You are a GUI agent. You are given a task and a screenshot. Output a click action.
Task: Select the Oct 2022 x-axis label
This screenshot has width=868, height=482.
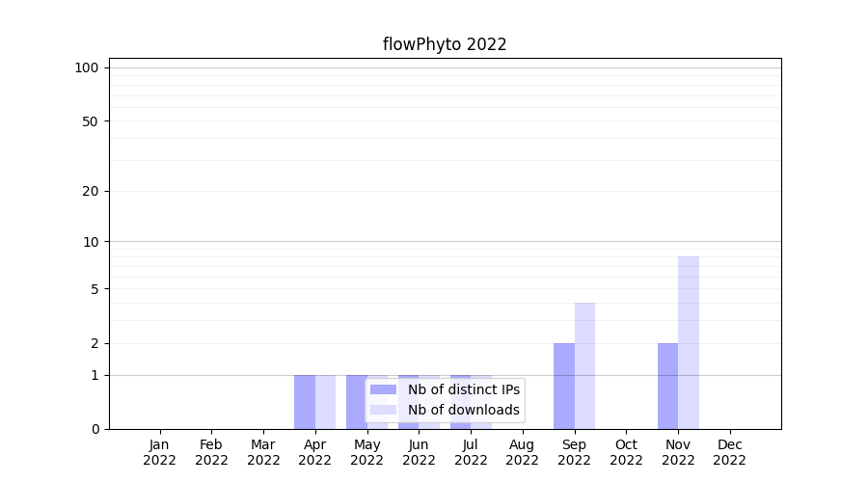coord(626,452)
